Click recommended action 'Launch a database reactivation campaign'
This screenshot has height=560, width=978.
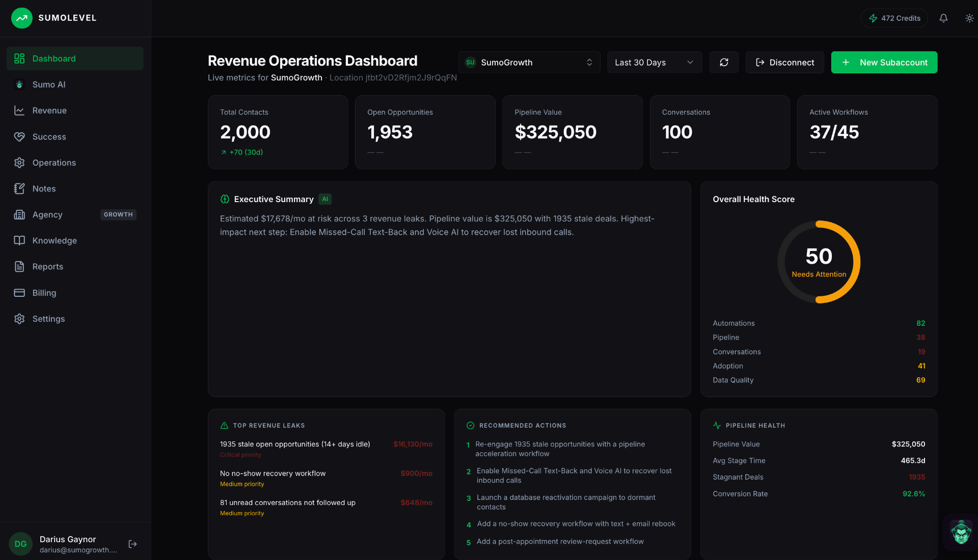566,502
